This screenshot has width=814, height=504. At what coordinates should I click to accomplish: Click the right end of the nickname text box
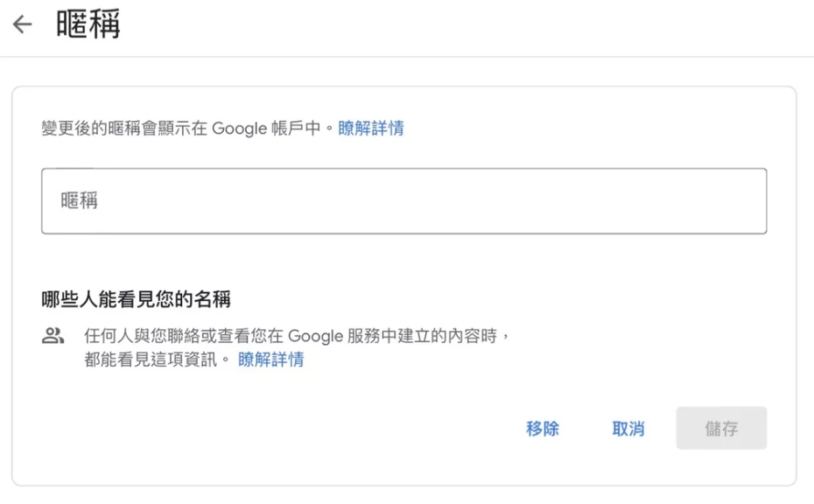747,201
